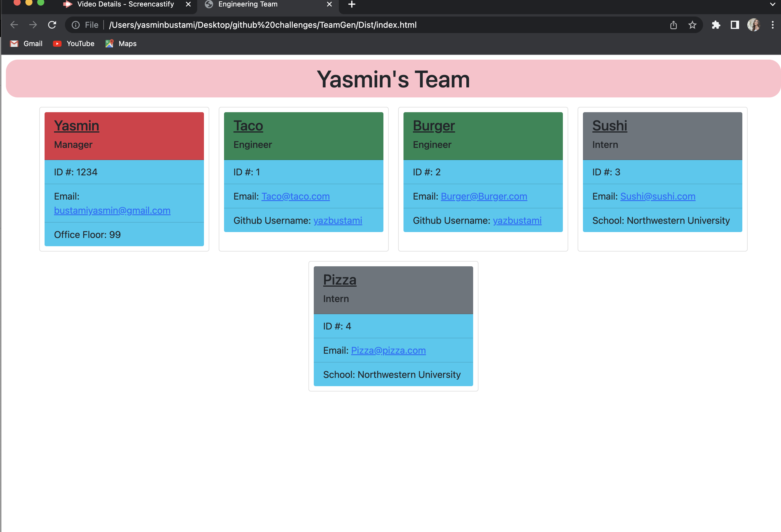Open the site info icon beside File
This screenshot has width=781, height=532.
pyautogui.click(x=76, y=25)
